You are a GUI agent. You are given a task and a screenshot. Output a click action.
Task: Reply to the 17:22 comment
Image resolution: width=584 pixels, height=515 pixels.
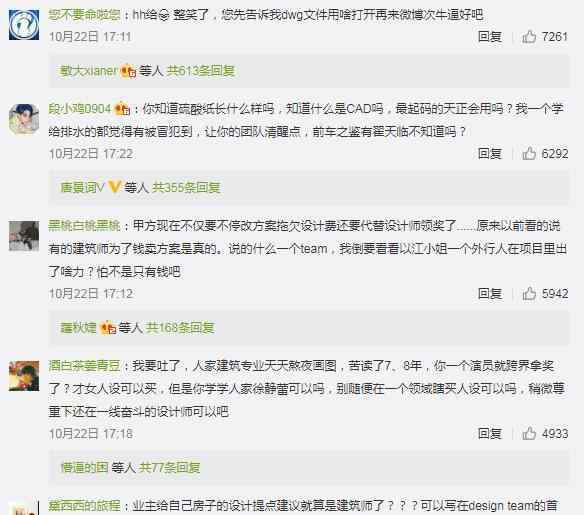490,153
